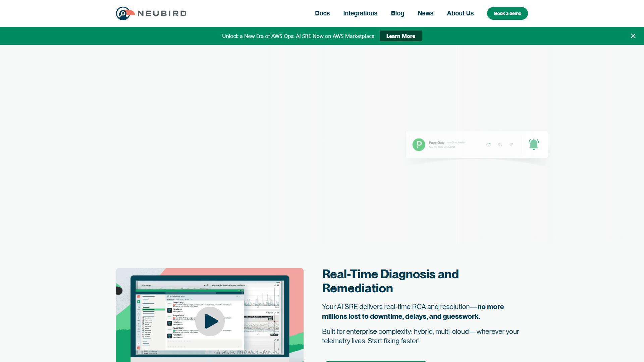The width and height of the screenshot is (644, 362).
Task: Click the ringing green bell icon
Action: pos(534,144)
